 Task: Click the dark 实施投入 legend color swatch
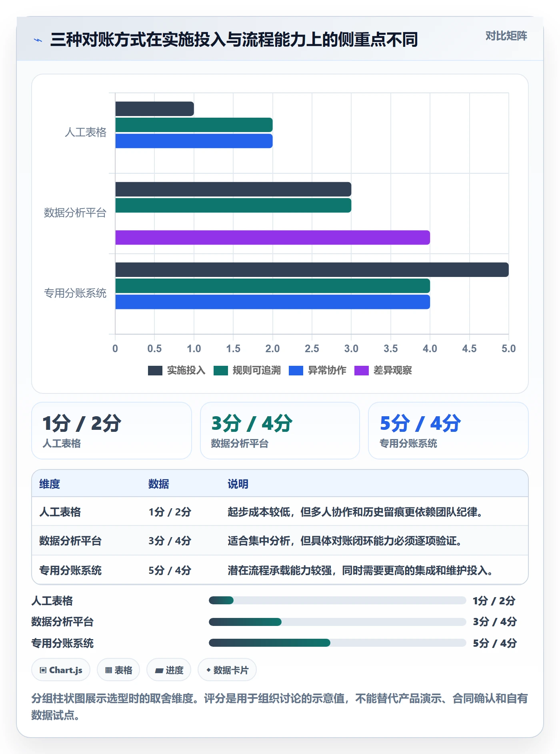point(155,371)
